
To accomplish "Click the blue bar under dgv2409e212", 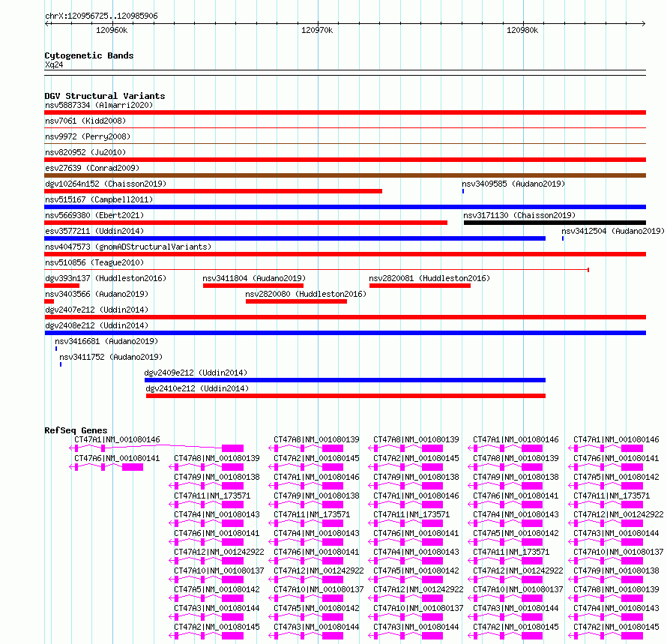I will click(x=345, y=380).
